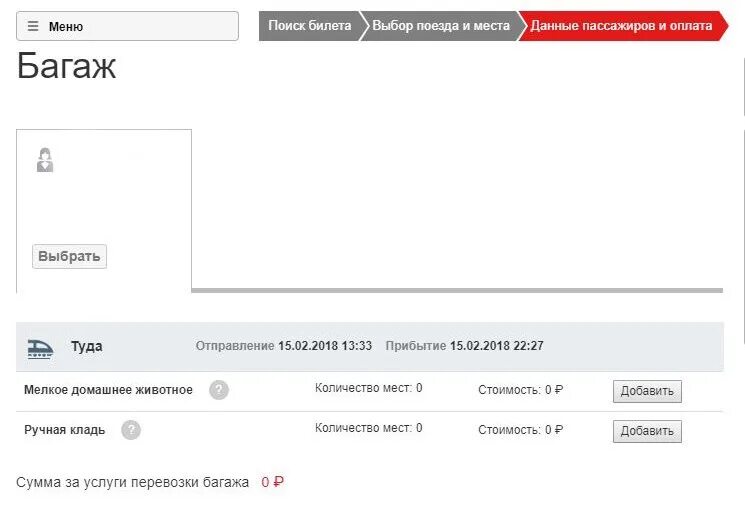Click Мелкое домашнее животное label

point(108,390)
